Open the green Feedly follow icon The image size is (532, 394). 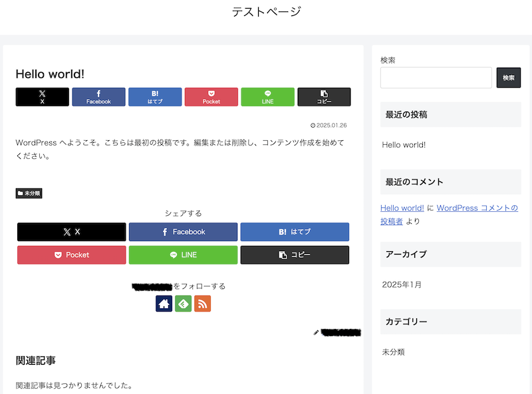pos(184,304)
